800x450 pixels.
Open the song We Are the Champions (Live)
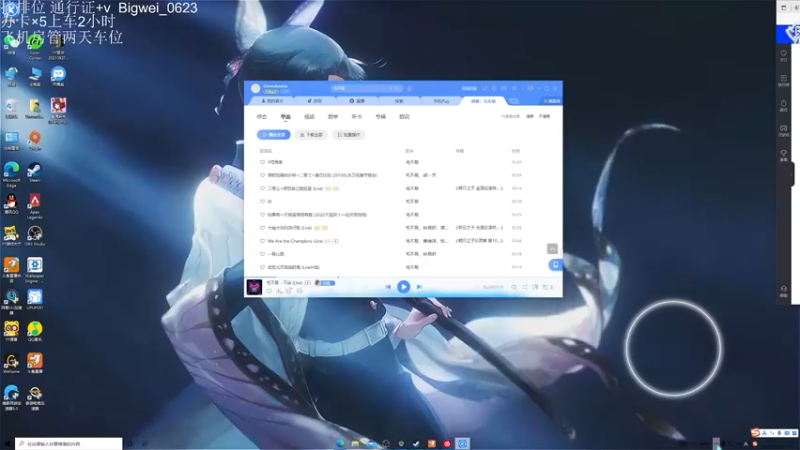[x=295, y=241]
